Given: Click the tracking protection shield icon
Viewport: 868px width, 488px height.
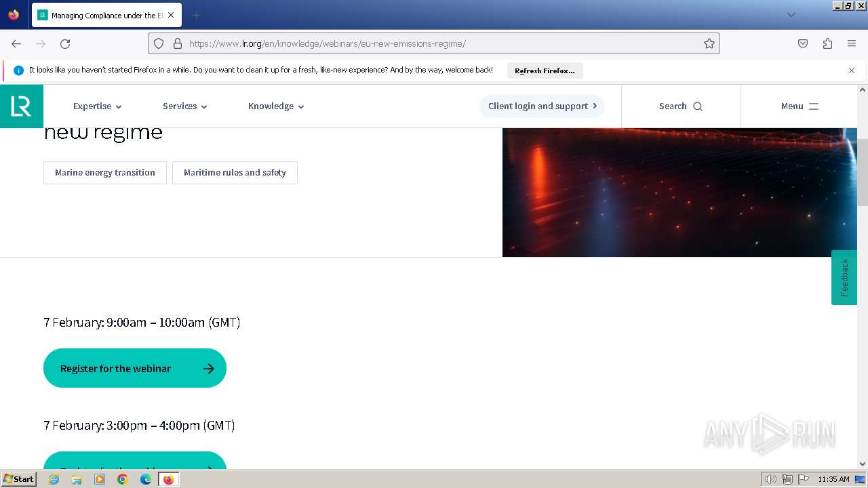Looking at the screenshot, I should click(x=159, y=43).
